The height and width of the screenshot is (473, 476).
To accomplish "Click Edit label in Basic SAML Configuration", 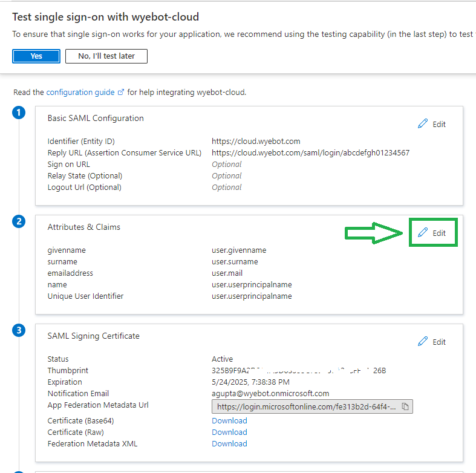I will (x=439, y=124).
